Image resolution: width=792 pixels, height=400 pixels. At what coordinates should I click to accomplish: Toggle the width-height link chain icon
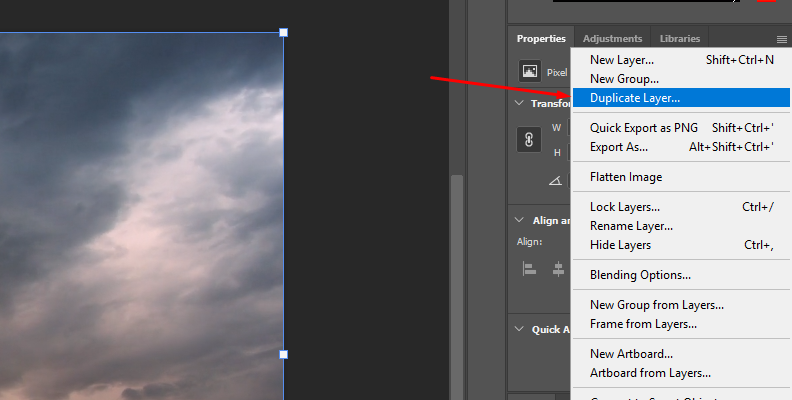click(529, 140)
